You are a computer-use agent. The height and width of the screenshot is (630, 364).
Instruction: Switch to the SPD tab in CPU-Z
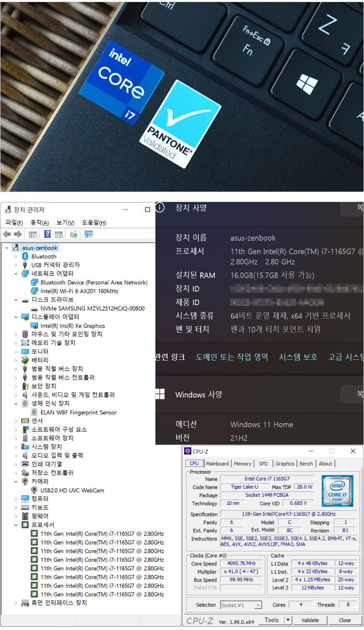pyautogui.click(x=263, y=463)
